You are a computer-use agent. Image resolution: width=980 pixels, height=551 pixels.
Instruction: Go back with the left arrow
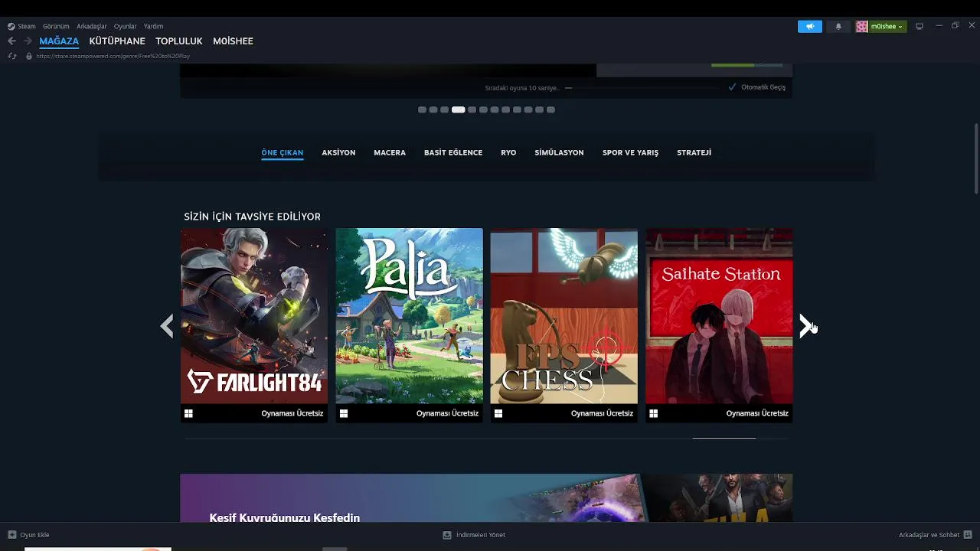point(11,41)
